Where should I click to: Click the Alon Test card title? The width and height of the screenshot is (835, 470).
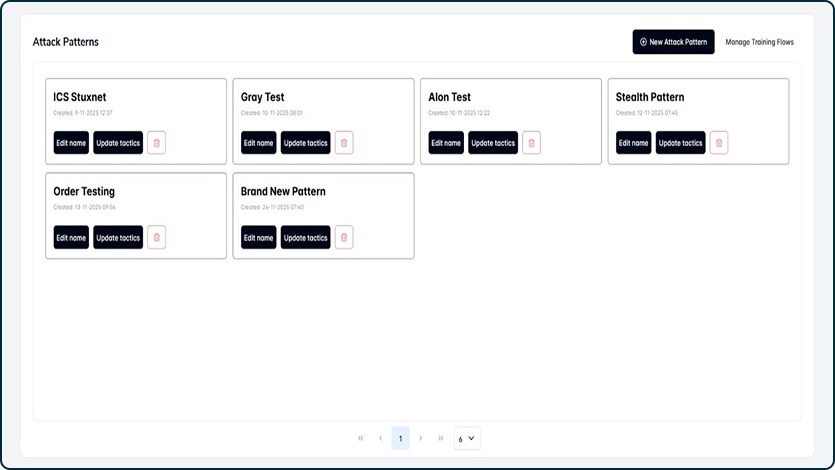[x=449, y=97]
